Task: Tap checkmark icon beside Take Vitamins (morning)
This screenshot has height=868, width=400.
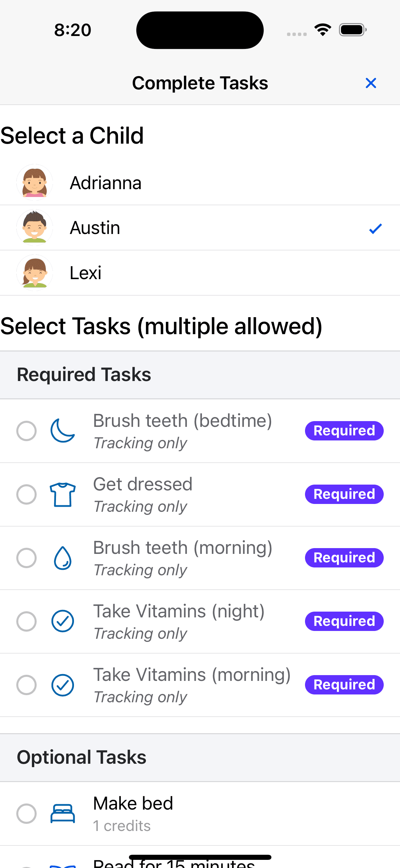Action: [62, 685]
